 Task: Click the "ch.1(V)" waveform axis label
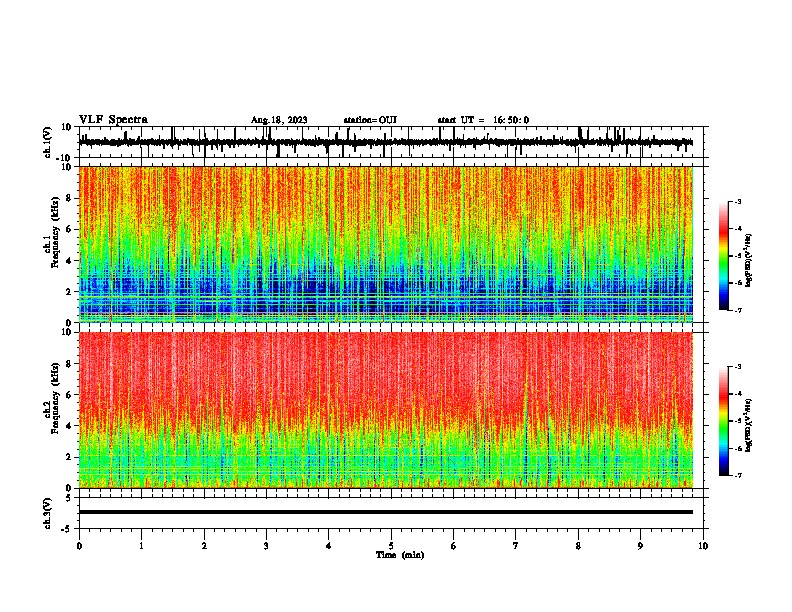48,142
